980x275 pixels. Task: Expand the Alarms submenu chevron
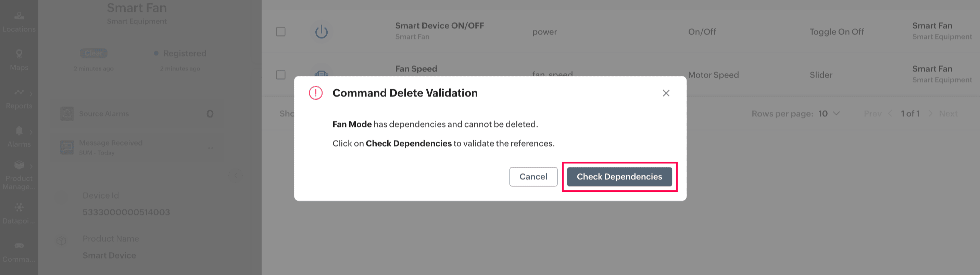pyautogui.click(x=31, y=132)
